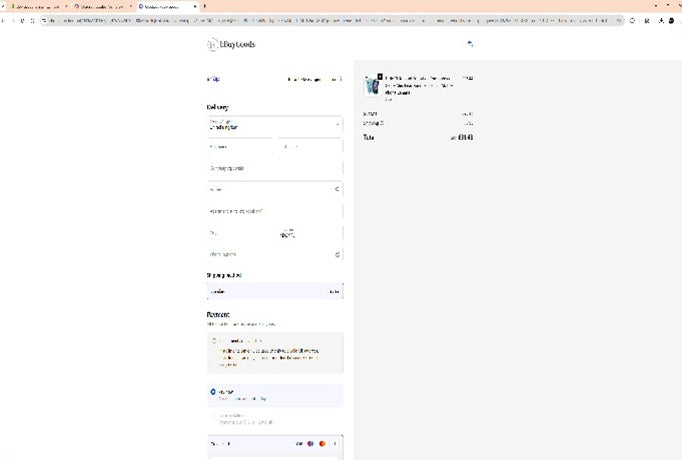Open a new browser tab with plus button
Screen dimensions: 682x460
click(x=205, y=6)
